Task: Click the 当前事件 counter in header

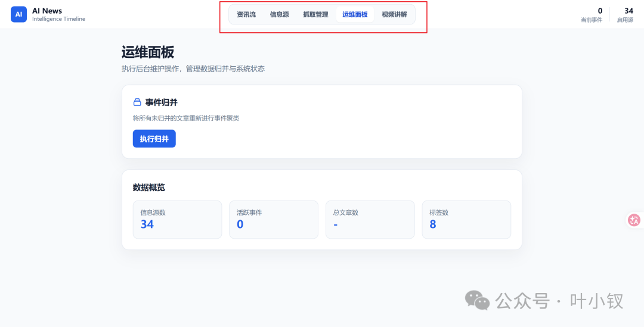Action: pos(592,15)
